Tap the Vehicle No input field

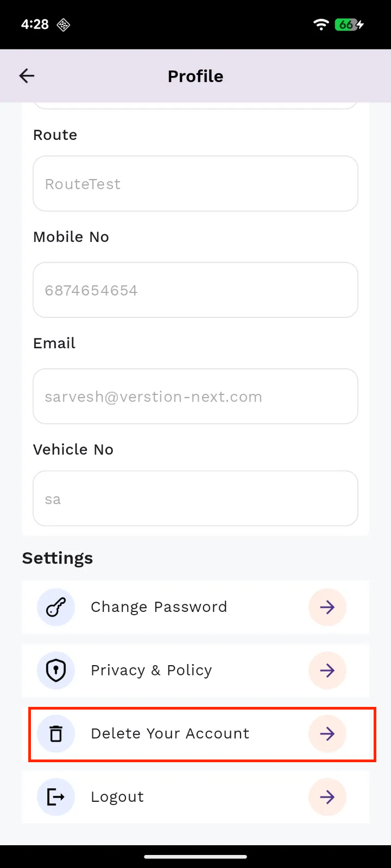(x=195, y=499)
